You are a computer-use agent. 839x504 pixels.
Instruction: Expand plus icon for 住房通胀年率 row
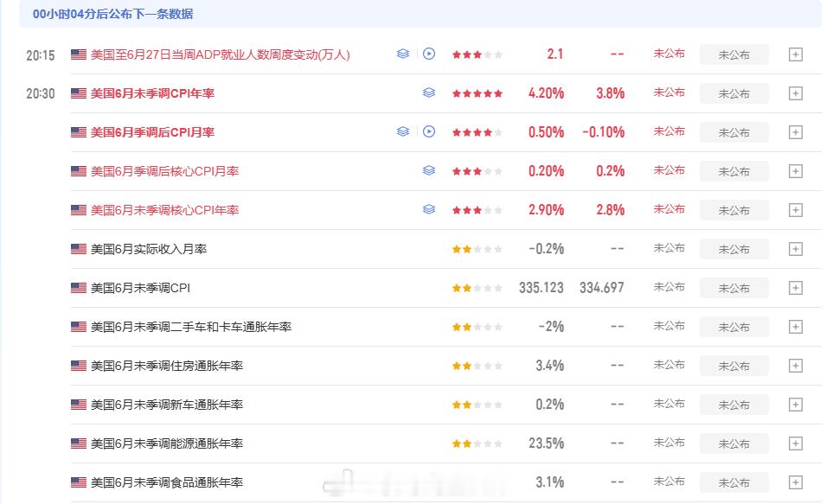click(796, 366)
